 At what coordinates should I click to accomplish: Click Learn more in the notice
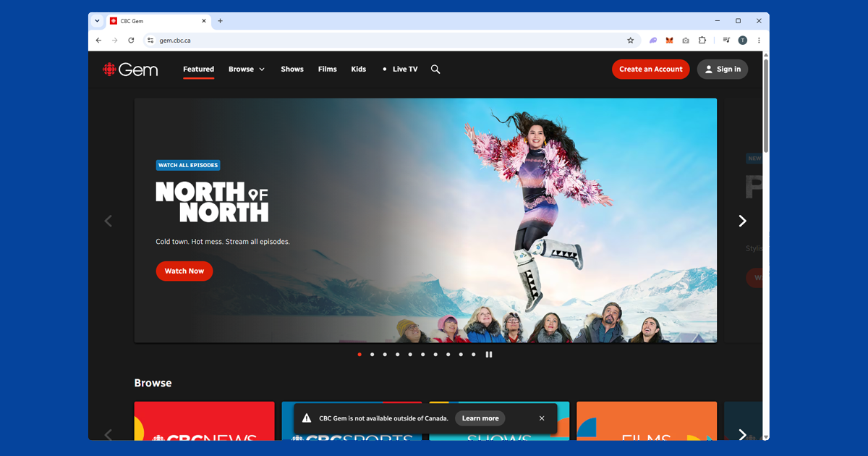(480, 418)
